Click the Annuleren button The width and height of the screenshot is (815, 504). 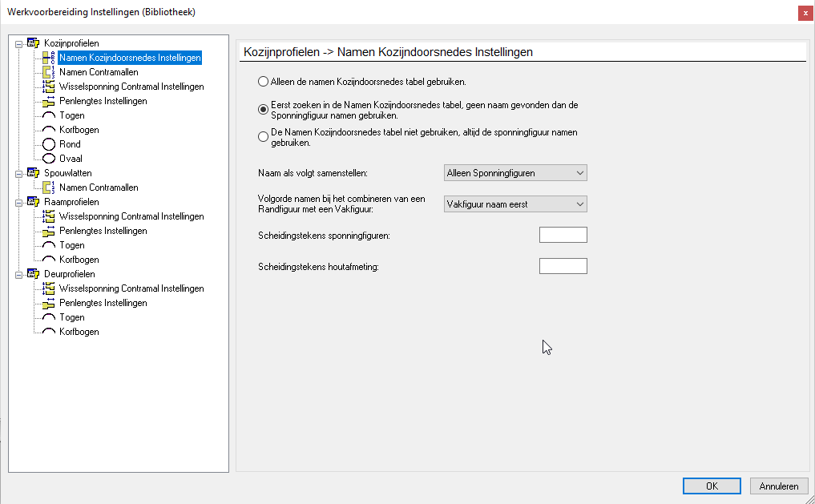[x=778, y=486]
